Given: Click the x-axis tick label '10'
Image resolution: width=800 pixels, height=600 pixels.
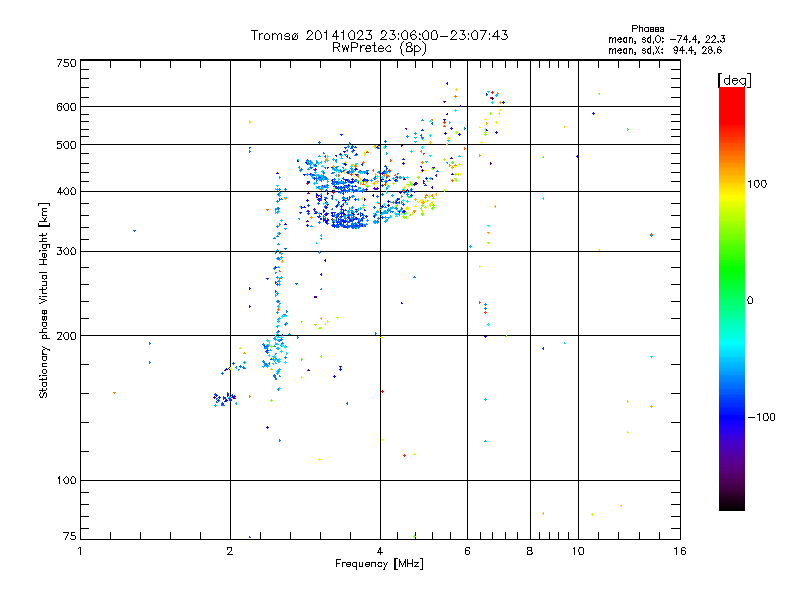Looking at the screenshot, I should click(578, 551).
